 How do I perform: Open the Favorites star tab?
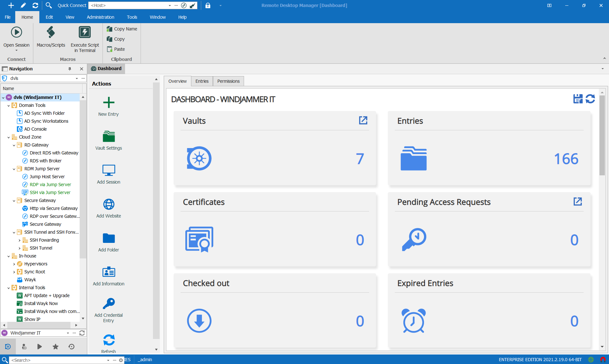pyautogui.click(x=56, y=347)
